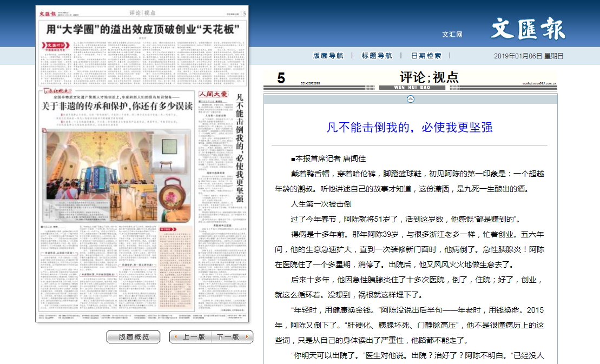This screenshot has height=364, width=600.
Task: Open 日期检索 date search
Action: 426,56
